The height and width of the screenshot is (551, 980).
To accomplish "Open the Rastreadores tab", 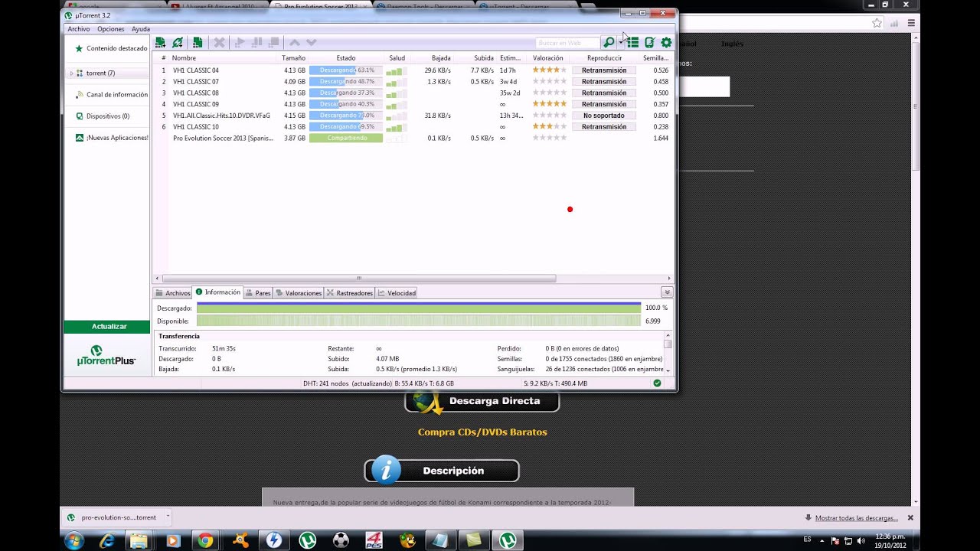I will click(350, 293).
